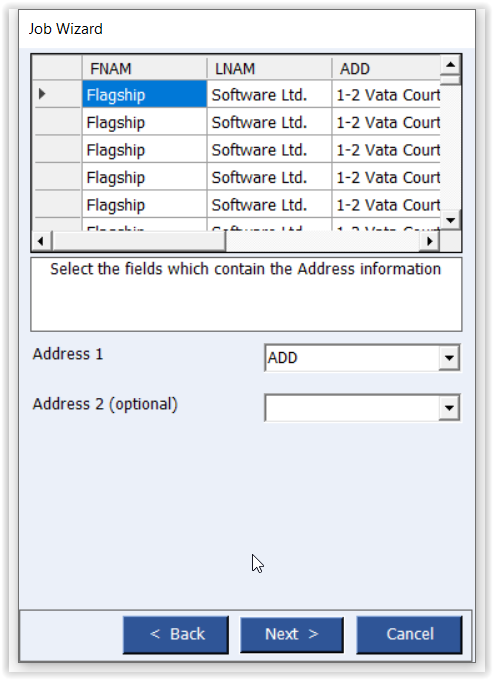Click the horizontal scroll right arrow
Image resolution: width=493 pixels, height=680 pixels.
pos(430,241)
